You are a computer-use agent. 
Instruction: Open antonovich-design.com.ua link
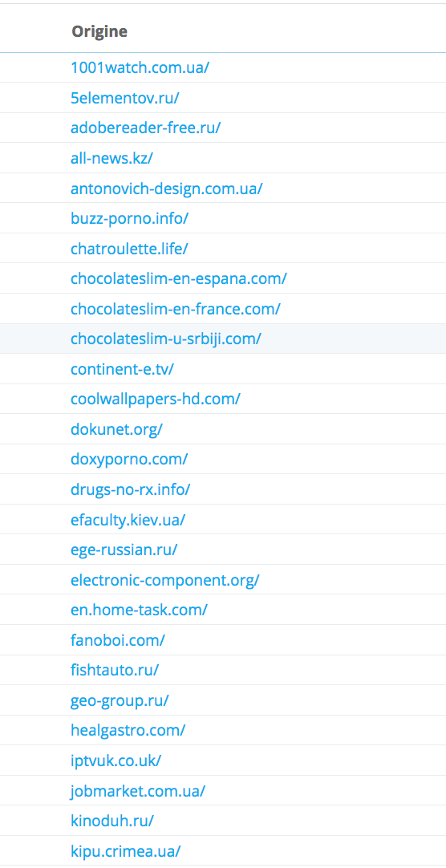tap(167, 189)
